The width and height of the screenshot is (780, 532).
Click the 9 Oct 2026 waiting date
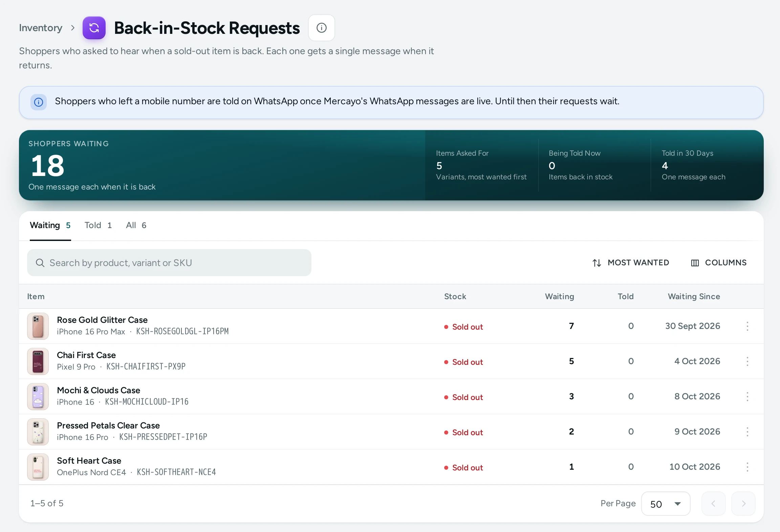697,431
